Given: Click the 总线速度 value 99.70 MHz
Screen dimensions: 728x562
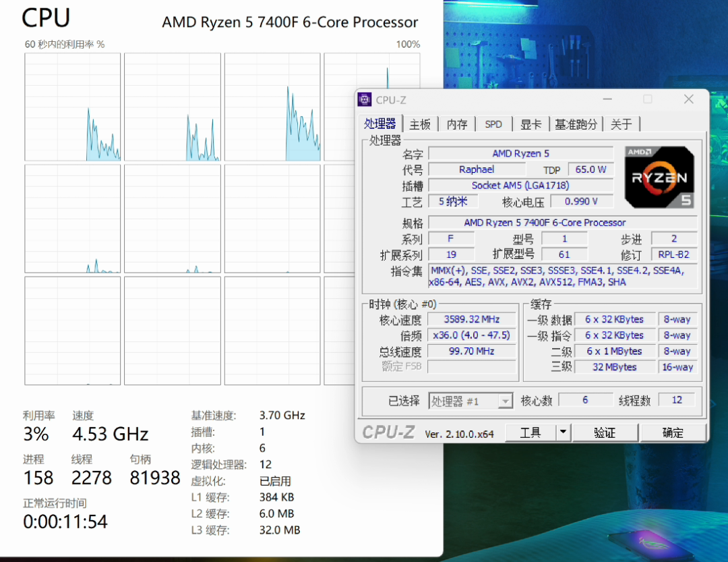Looking at the screenshot, I should click(x=471, y=352).
